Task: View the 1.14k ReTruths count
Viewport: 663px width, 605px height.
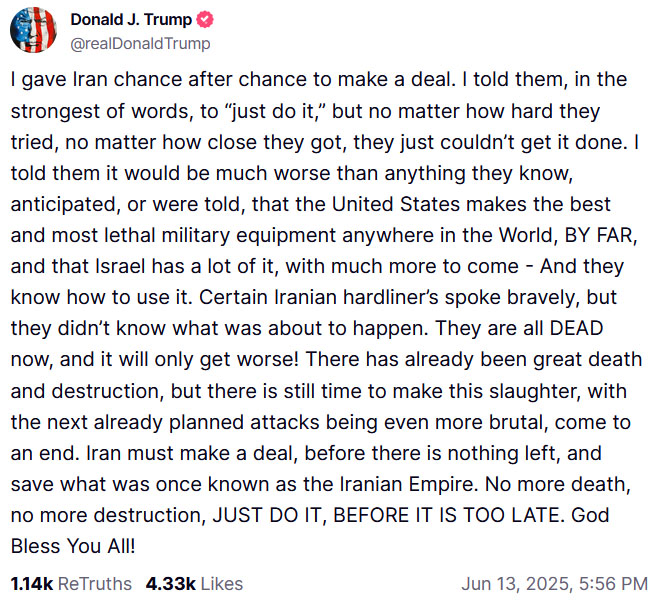Action: (31, 583)
